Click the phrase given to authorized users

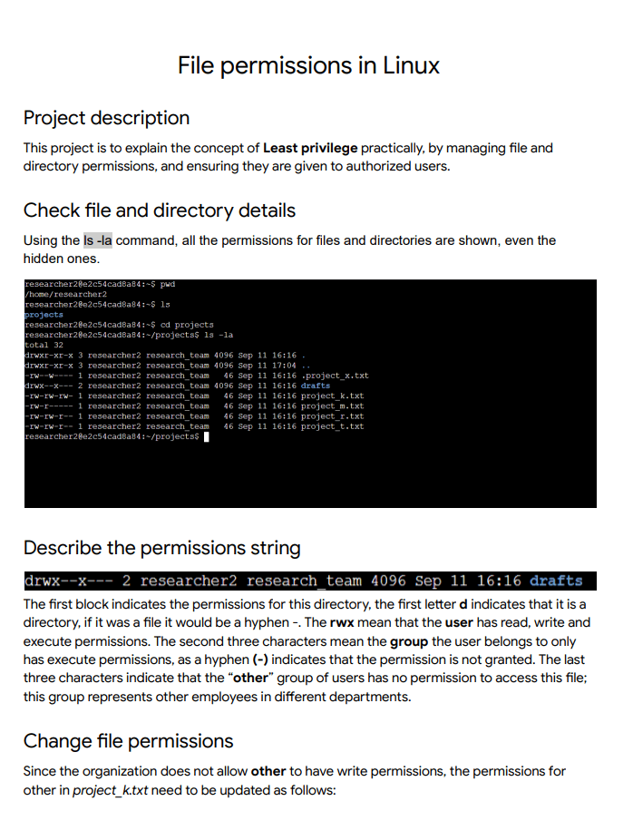pyautogui.click(x=372, y=166)
